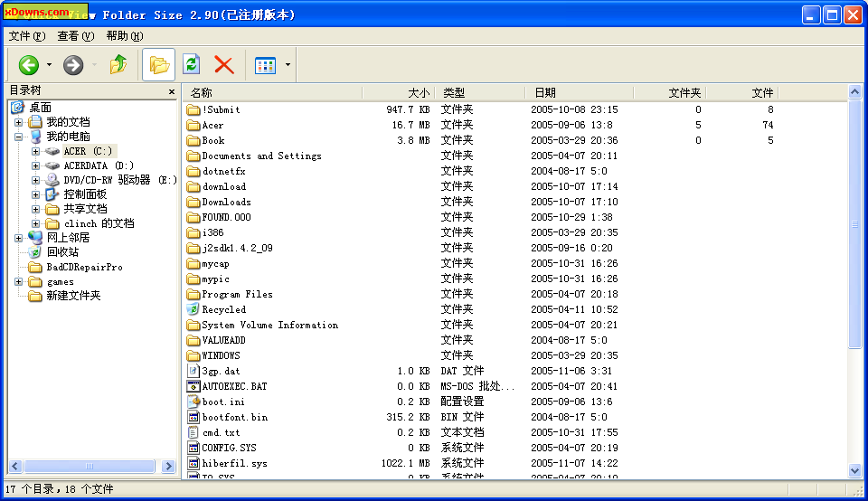868x501 pixels.
Task: Click the view mode grid icon
Action: coord(265,65)
